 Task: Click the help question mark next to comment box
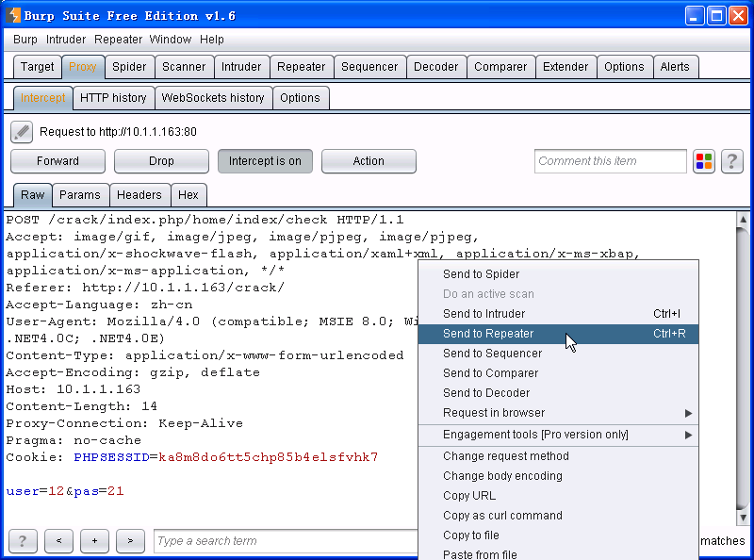point(732,161)
